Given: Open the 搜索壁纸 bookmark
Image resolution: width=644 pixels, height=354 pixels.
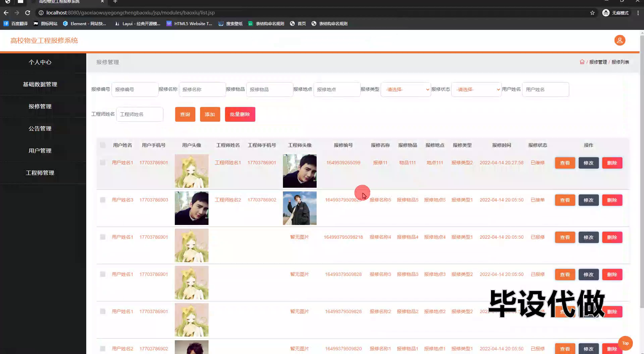Looking at the screenshot, I should point(230,23).
